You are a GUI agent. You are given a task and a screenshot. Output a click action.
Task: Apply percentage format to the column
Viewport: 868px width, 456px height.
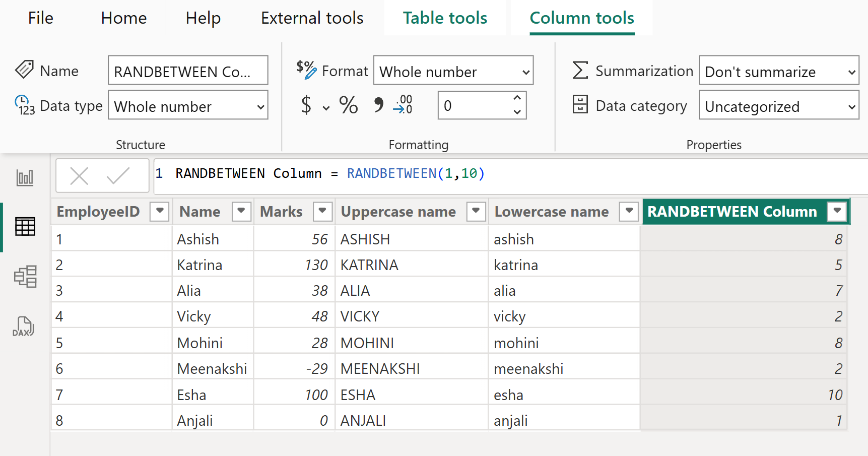[x=348, y=106]
